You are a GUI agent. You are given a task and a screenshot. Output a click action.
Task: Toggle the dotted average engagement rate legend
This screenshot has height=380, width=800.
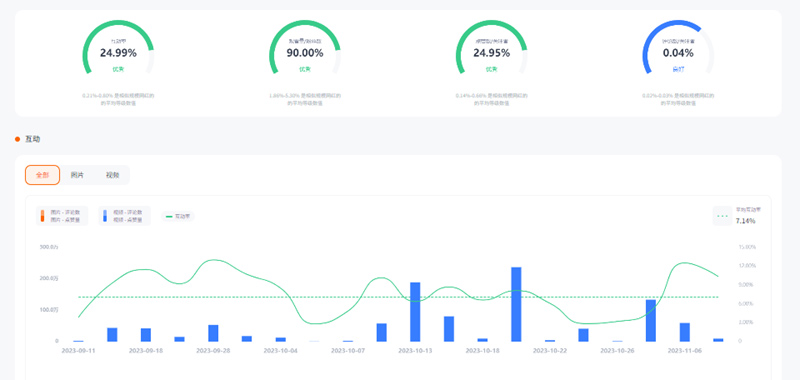(722, 216)
